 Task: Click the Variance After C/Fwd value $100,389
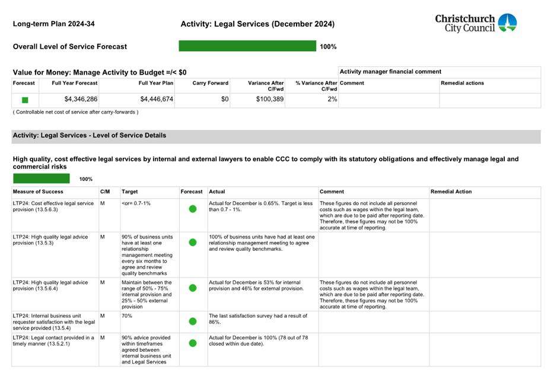(x=269, y=100)
